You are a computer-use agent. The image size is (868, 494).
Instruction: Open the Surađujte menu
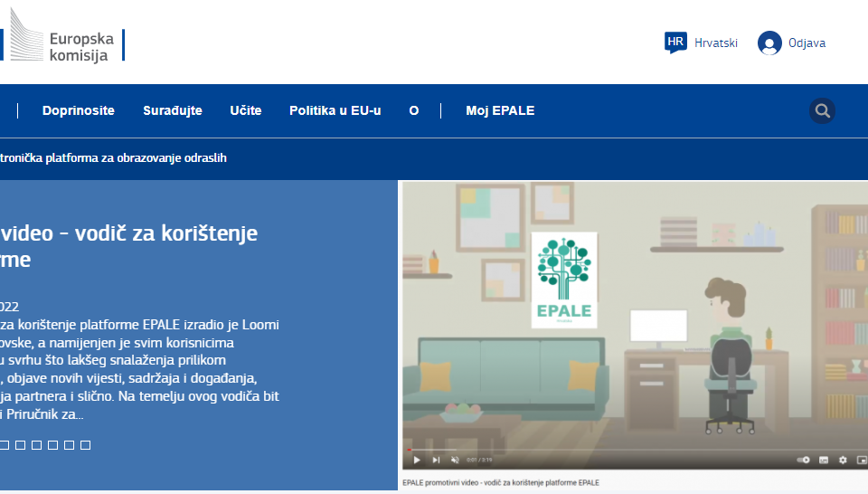[x=173, y=110]
